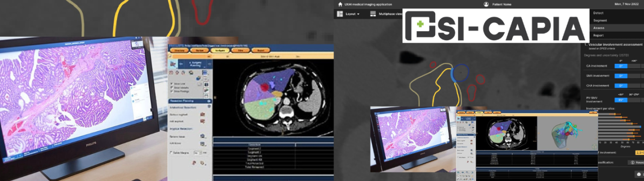The width and height of the screenshot is (644, 181).
Task: Switch to the Segment step
Action: tap(600, 20)
